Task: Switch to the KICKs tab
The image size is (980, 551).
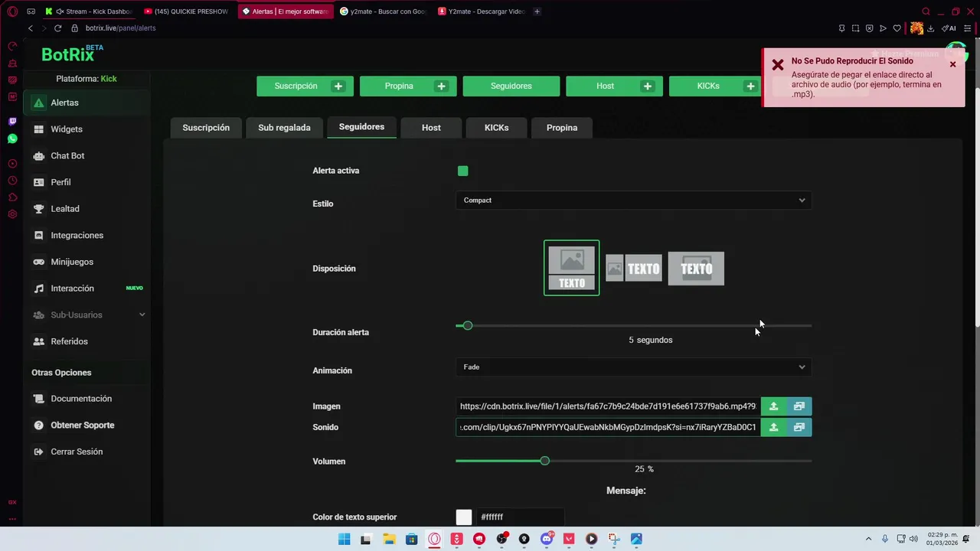Action: [496, 128]
